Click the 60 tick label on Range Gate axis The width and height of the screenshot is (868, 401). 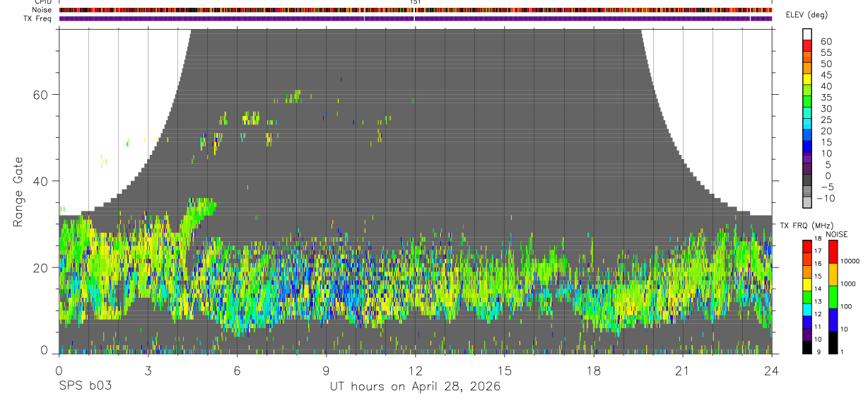point(40,95)
